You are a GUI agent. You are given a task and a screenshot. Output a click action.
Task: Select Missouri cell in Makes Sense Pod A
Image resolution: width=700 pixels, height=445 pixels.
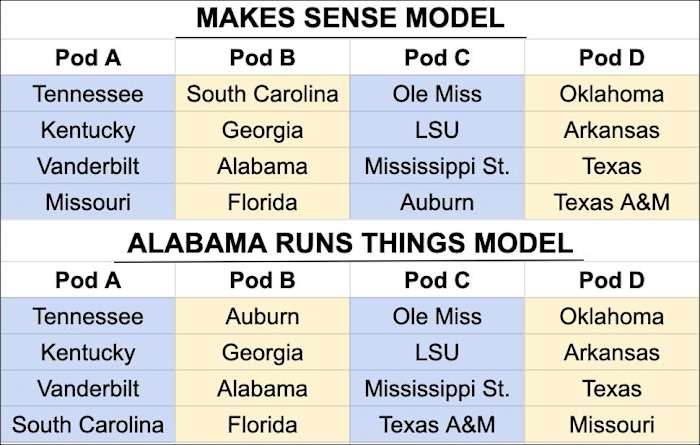pos(88,202)
